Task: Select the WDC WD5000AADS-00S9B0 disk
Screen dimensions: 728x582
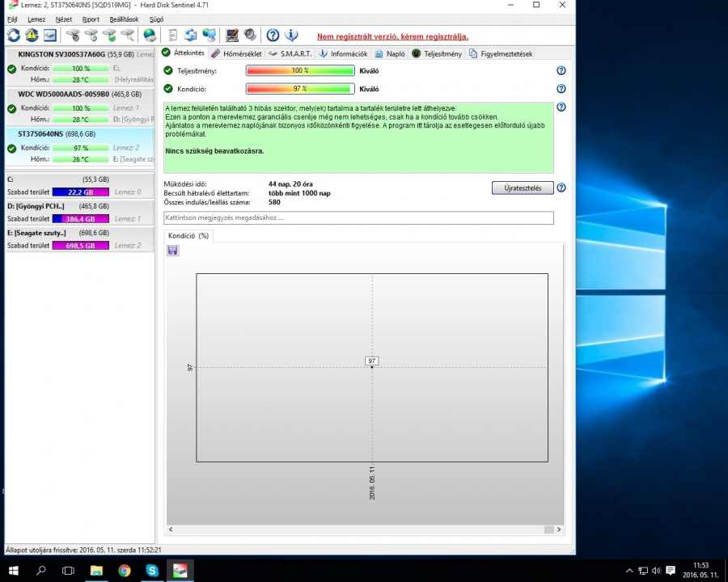Action: tap(80, 106)
